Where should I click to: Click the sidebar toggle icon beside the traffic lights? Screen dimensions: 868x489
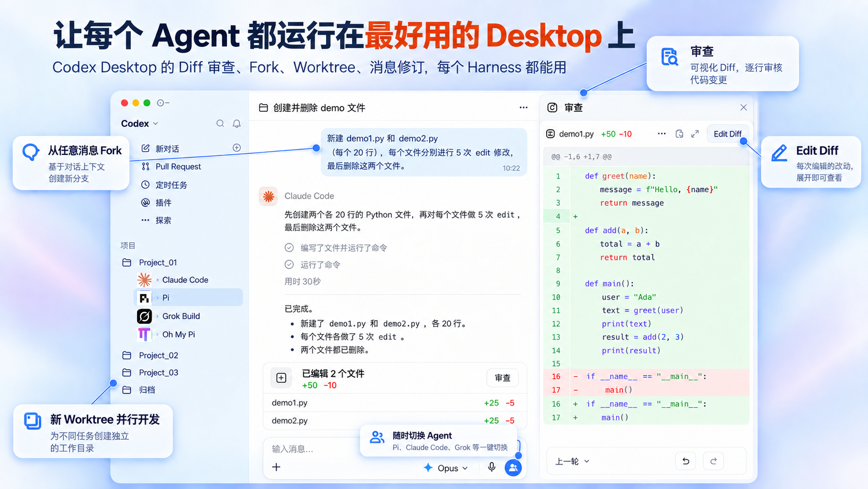[163, 103]
